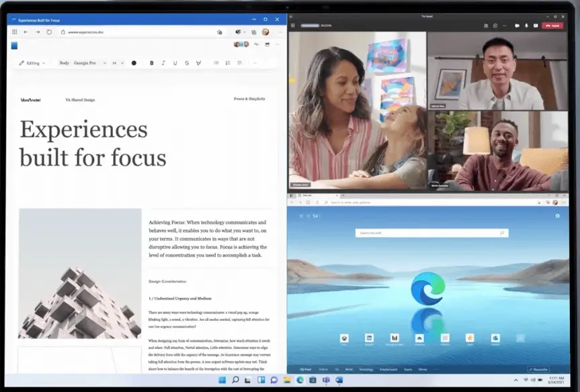Toggle underline formatting
This screenshot has width=580, height=392.
175,63
